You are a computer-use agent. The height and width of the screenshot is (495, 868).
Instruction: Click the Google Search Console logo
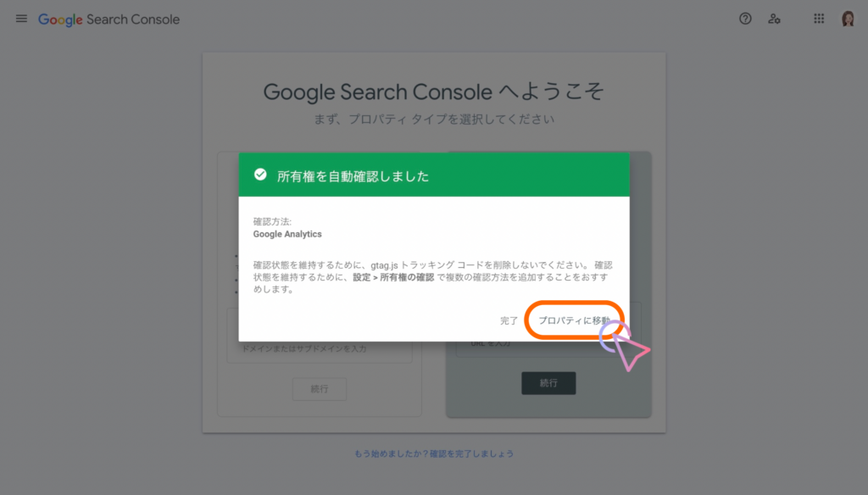pyautogui.click(x=108, y=19)
